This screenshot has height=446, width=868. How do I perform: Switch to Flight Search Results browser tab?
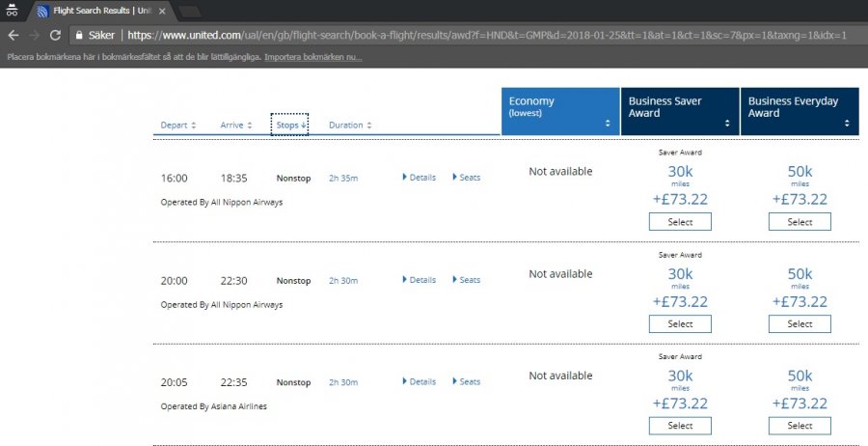click(101, 11)
